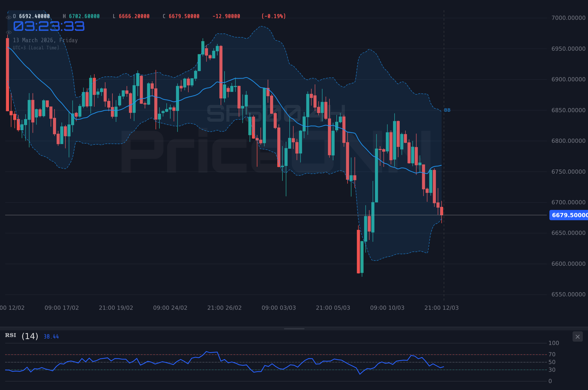Viewport: 588px width, 390px height.
Task: Click the 09:00 17/02 time label
Action: [62, 308]
